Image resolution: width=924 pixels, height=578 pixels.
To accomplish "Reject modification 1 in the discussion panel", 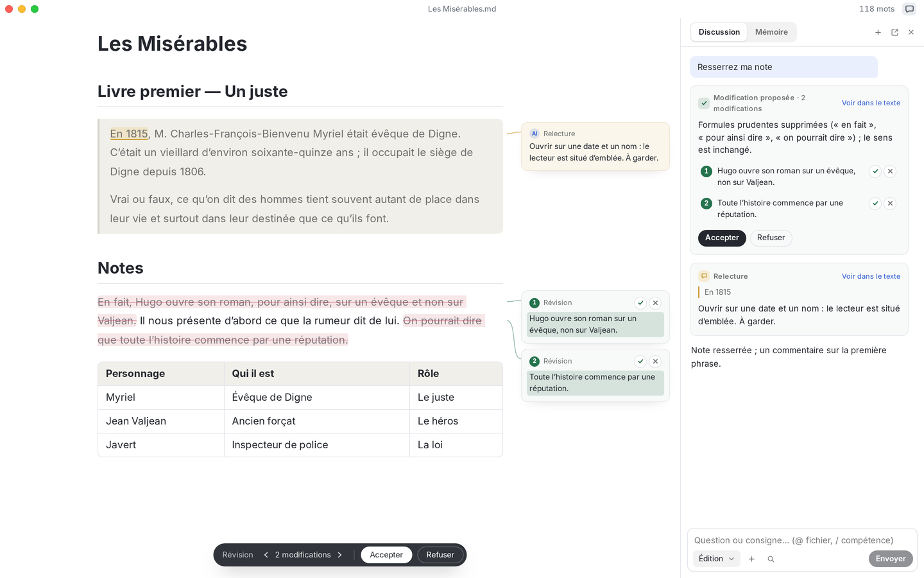I will coord(890,171).
